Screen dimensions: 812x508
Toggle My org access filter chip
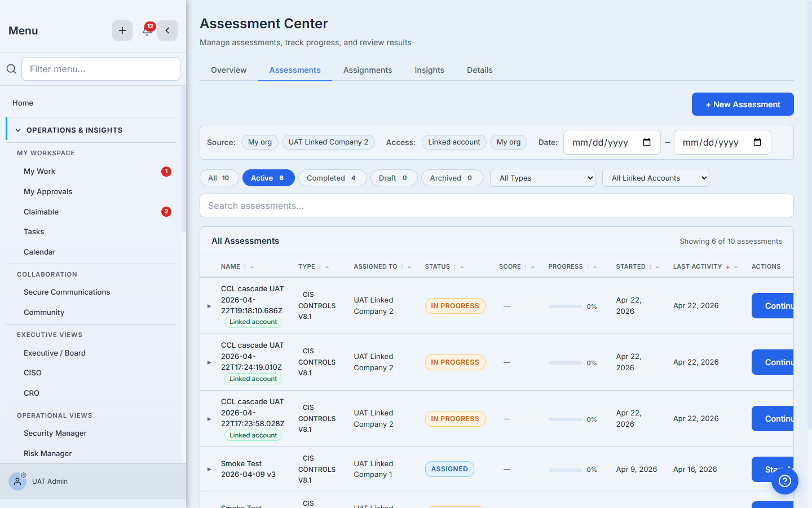tap(509, 142)
